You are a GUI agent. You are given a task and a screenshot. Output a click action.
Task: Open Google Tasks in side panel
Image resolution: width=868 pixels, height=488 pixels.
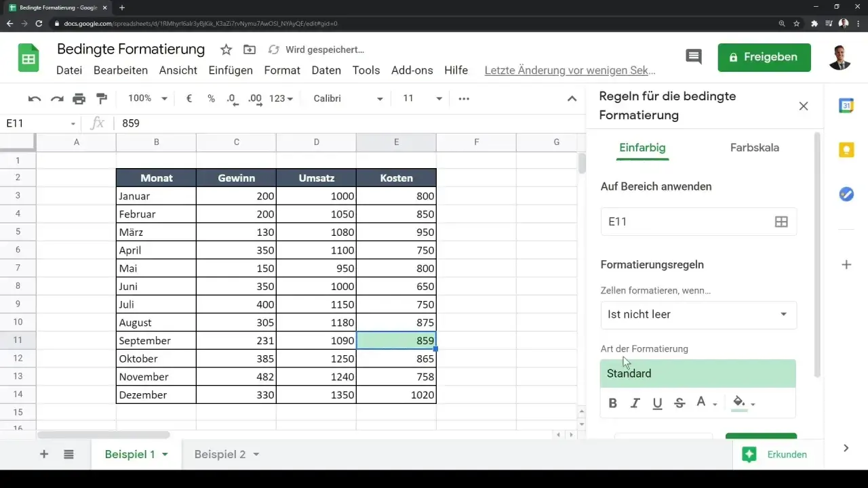846,195
